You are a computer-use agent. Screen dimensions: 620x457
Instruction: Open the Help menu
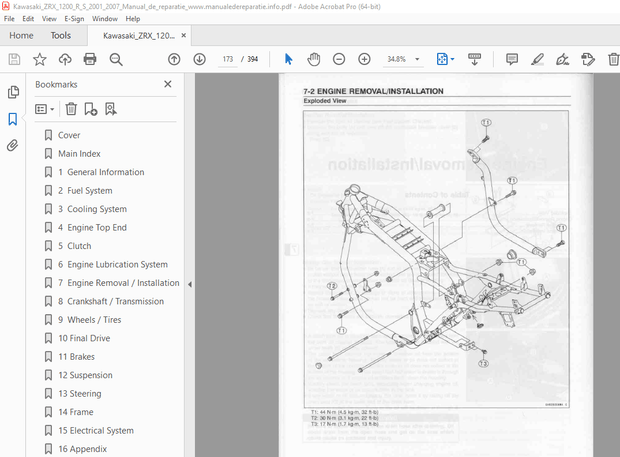133,19
